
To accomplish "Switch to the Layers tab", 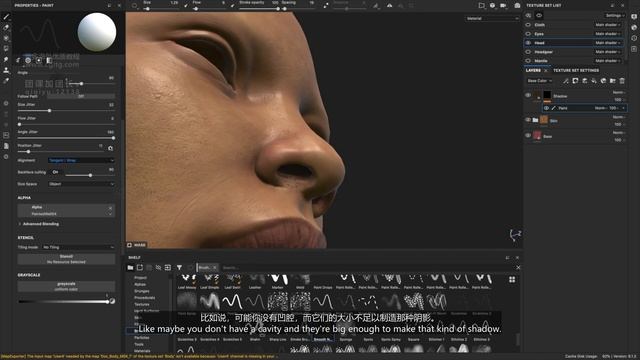I will point(533,71).
